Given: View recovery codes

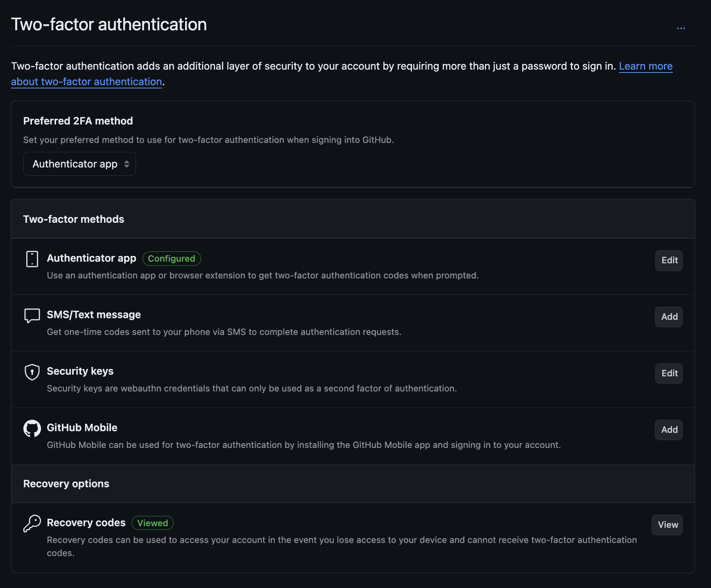Looking at the screenshot, I should tap(667, 525).
